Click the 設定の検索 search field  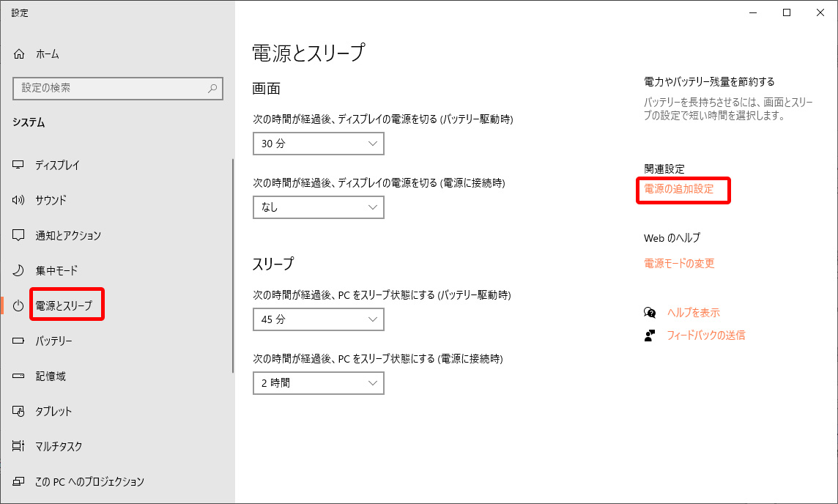click(x=110, y=88)
